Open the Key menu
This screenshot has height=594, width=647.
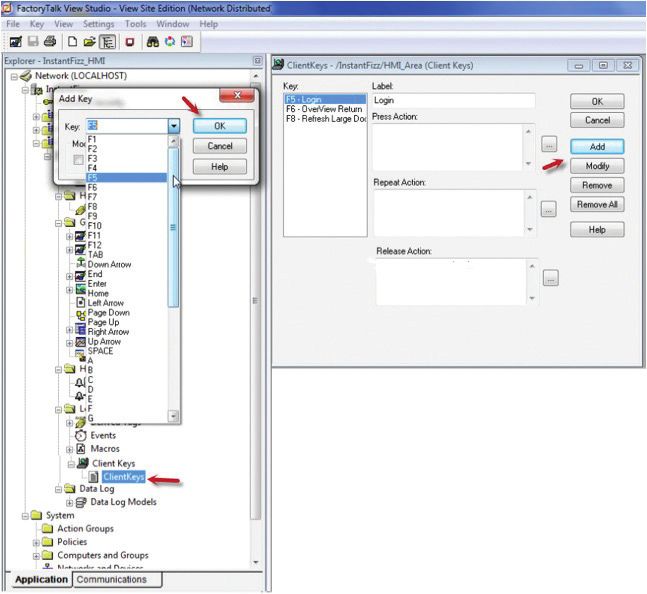[x=37, y=24]
